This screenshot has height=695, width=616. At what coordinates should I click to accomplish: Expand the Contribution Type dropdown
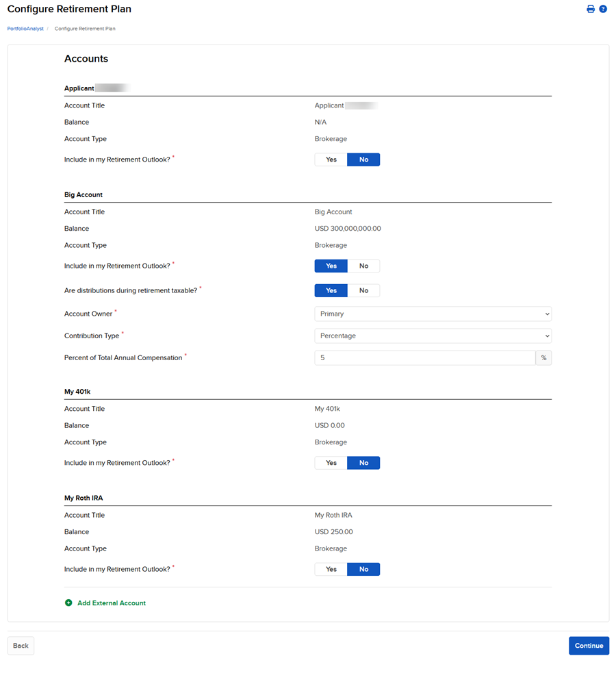click(433, 336)
